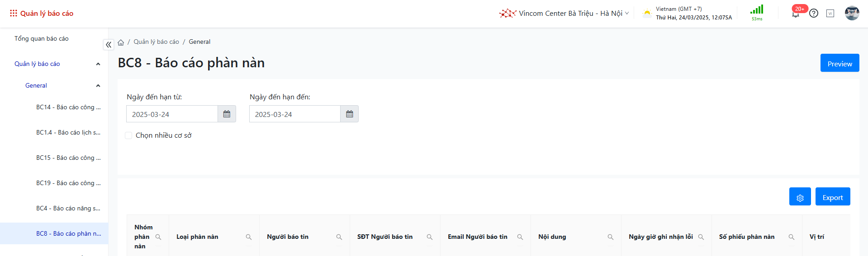
Task: Open Tổng quan báo cáo menu item
Action: click(42, 39)
